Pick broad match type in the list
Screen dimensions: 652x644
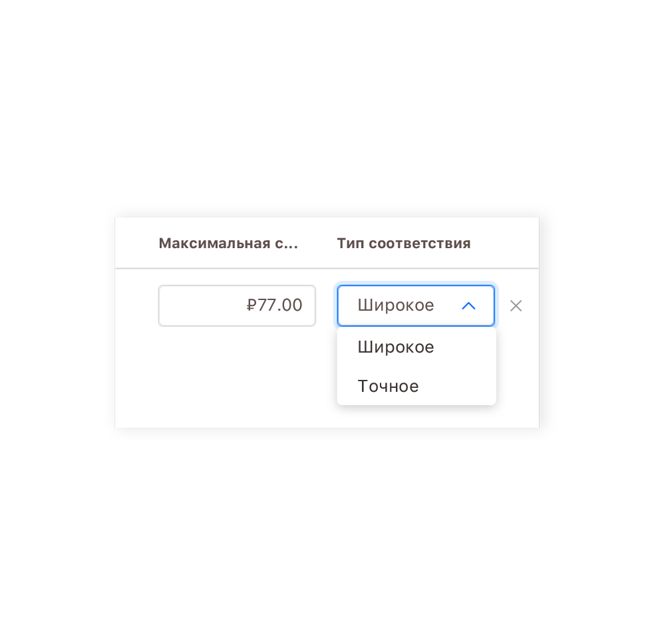point(396,347)
